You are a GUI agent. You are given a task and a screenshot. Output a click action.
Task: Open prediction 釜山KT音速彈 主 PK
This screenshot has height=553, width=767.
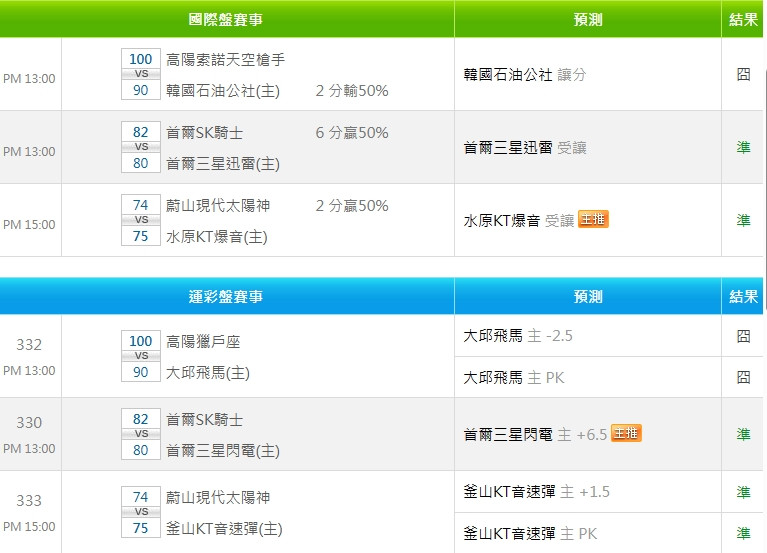[x=530, y=533]
